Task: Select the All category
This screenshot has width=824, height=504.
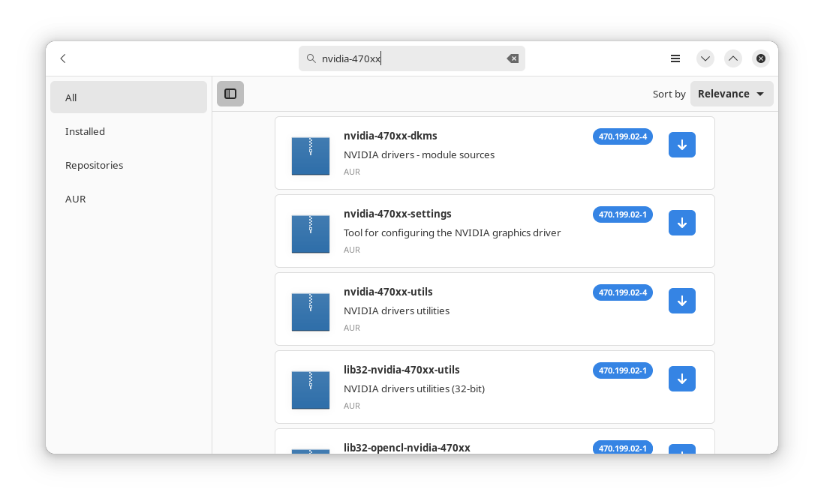Action: [x=129, y=97]
